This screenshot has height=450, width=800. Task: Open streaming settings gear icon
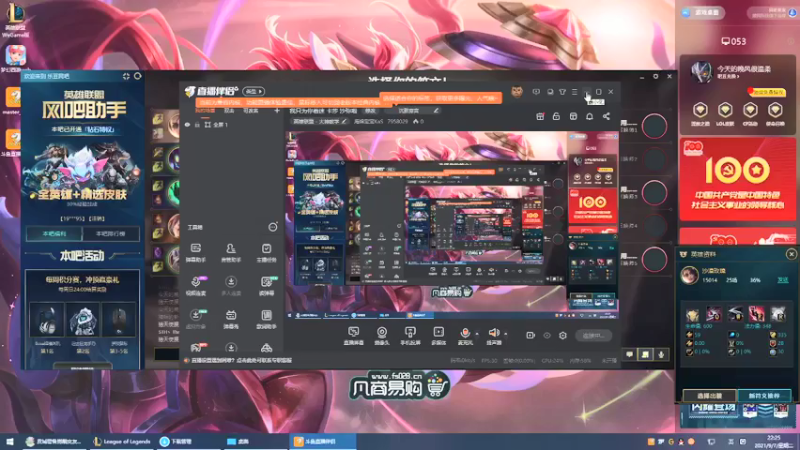(562, 335)
